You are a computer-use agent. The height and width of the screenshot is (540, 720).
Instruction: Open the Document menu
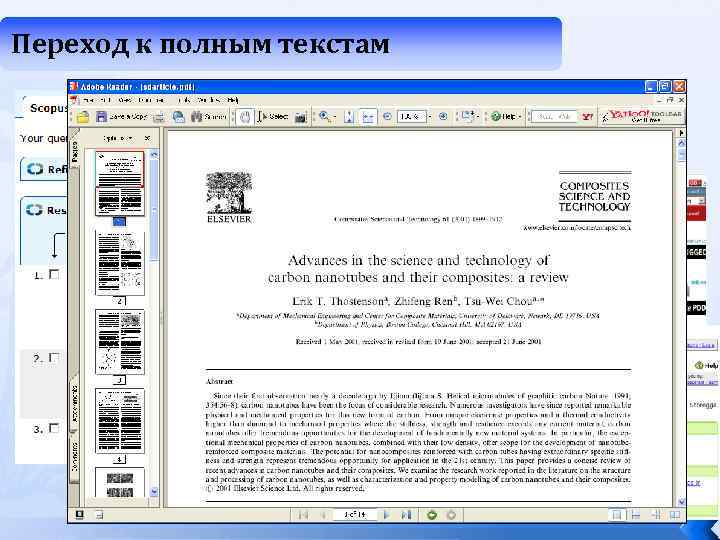tap(151, 100)
